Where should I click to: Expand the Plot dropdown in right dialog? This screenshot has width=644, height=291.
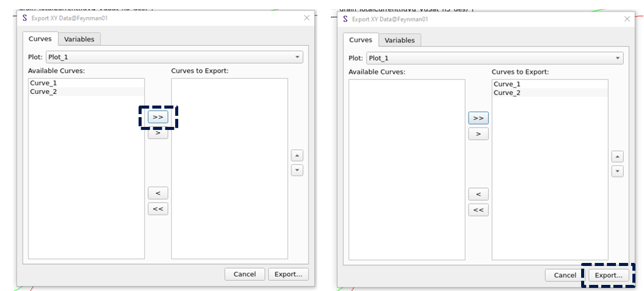[x=494, y=59]
